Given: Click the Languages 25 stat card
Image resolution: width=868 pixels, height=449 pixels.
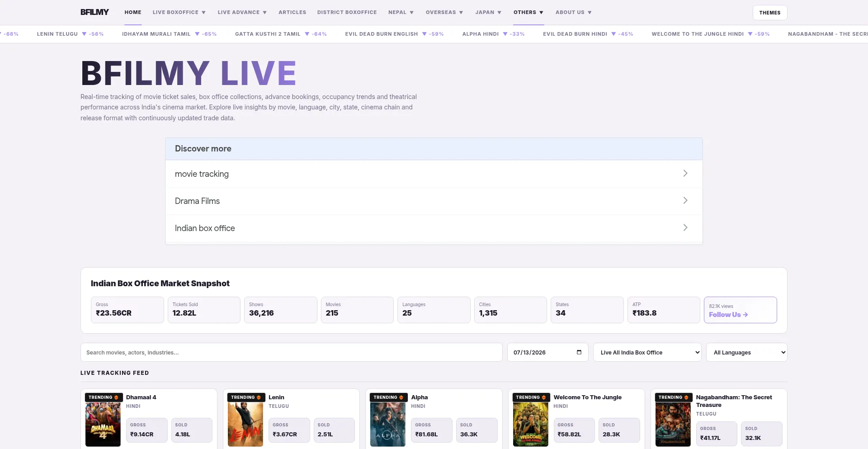Looking at the screenshot, I should pos(434,310).
